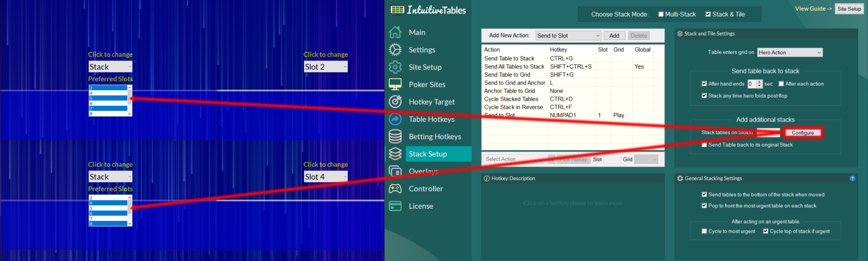Click the Controller gamepad icon
868x261 pixels.
coord(395,188)
